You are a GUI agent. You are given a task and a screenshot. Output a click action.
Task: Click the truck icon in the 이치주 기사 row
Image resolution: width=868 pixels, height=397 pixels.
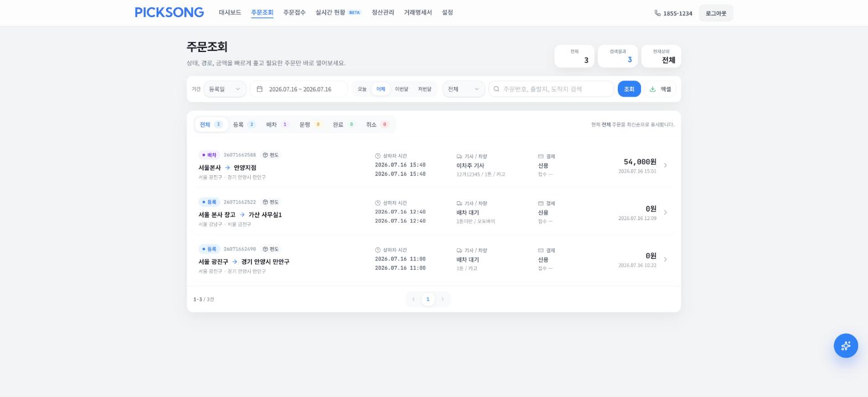pyautogui.click(x=459, y=156)
